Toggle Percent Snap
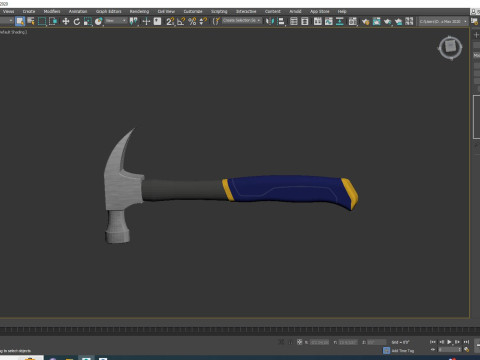This screenshot has width=480, height=360. (x=192, y=21)
